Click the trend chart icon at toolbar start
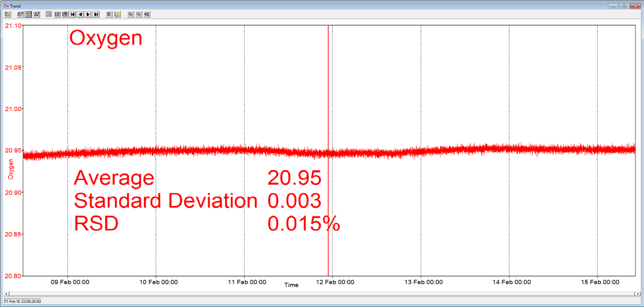 7,14
